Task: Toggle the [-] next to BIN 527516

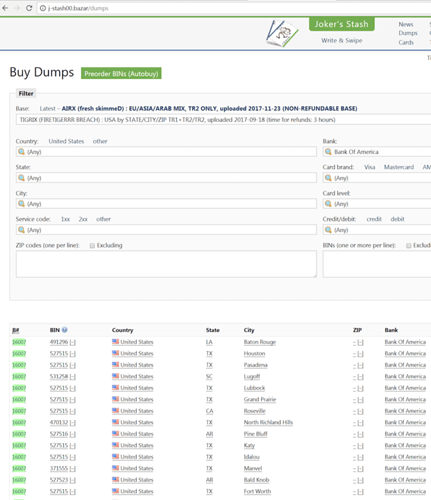Action: 73,434
